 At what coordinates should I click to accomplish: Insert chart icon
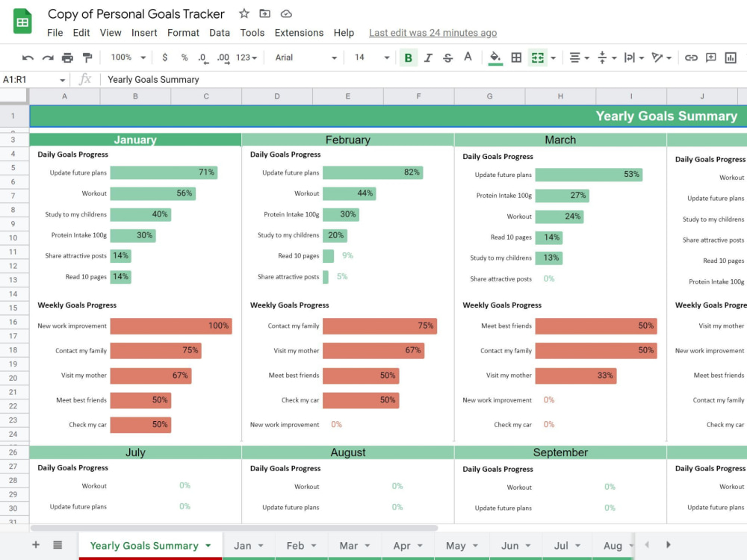pyautogui.click(x=731, y=57)
